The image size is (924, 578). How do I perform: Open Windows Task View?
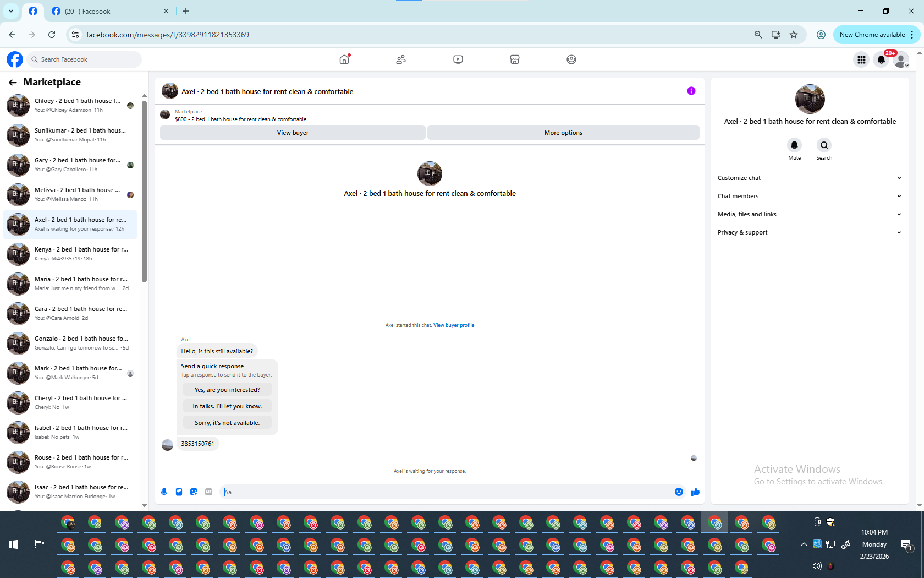pyautogui.click(x=39, y=544)
